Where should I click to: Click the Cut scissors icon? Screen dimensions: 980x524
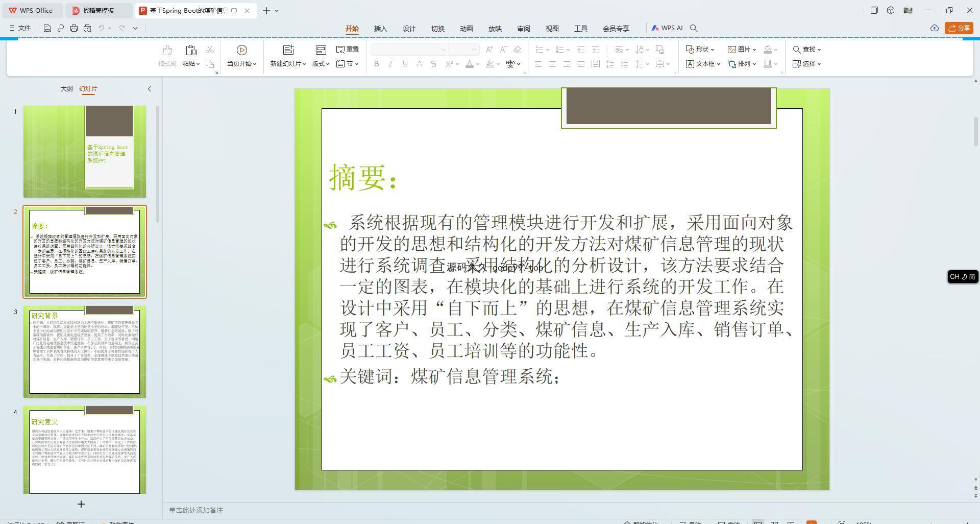[x=210, y=50]
